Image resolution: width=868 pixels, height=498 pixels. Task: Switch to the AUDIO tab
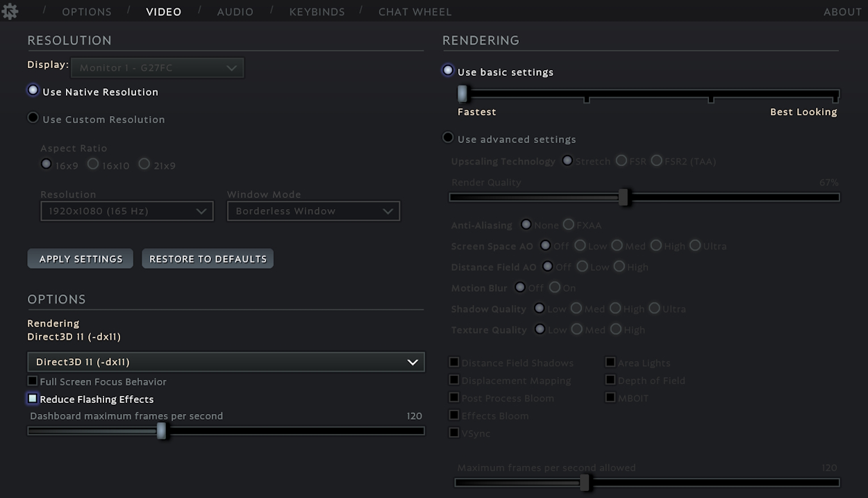(235, 11)
